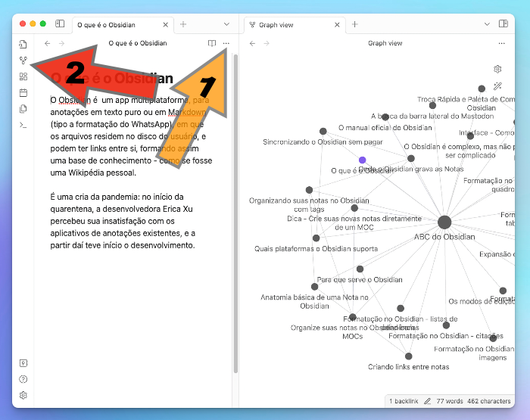Add new tab in left pane
Screen dimensions: 530x420
tap(183, 24)
